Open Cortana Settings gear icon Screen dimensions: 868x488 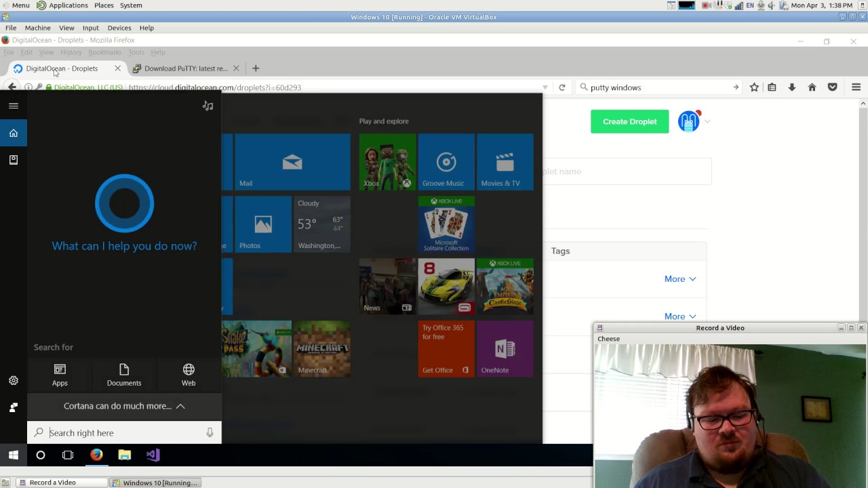click(14, 381)
